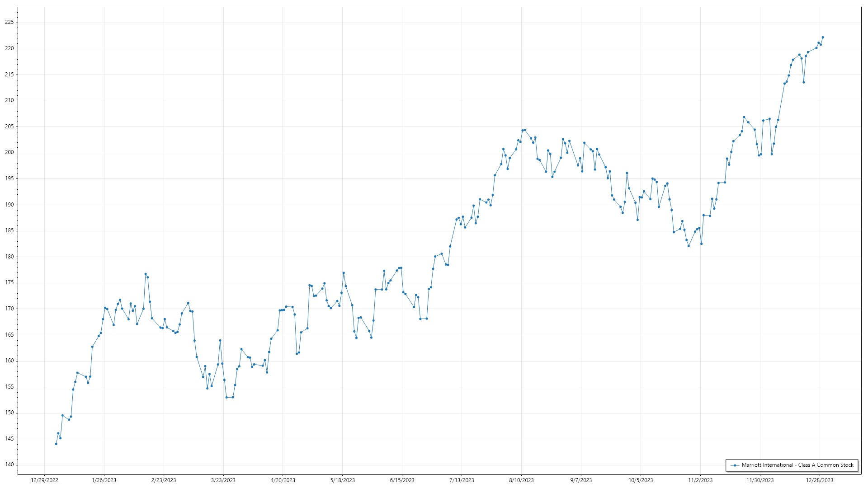
Task: Click the 2/23/2023 date tick label
Action: tap(164, 480)
